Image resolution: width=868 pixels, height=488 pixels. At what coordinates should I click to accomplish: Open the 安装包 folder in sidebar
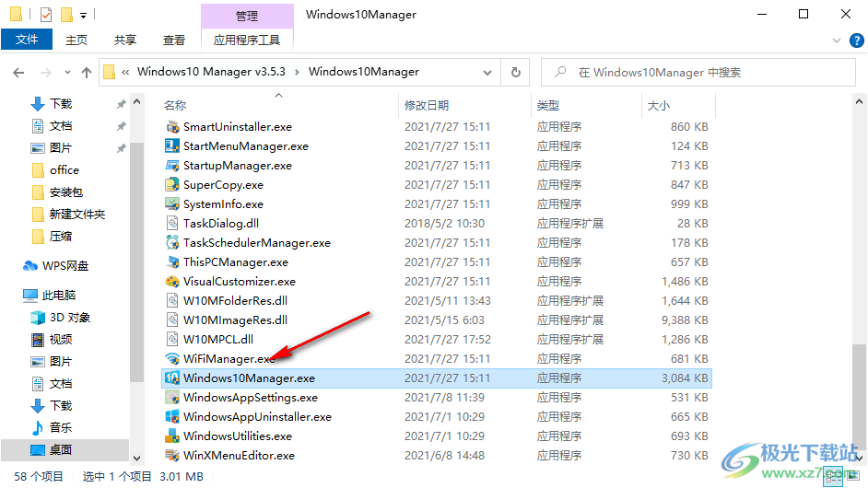point(66,192)
